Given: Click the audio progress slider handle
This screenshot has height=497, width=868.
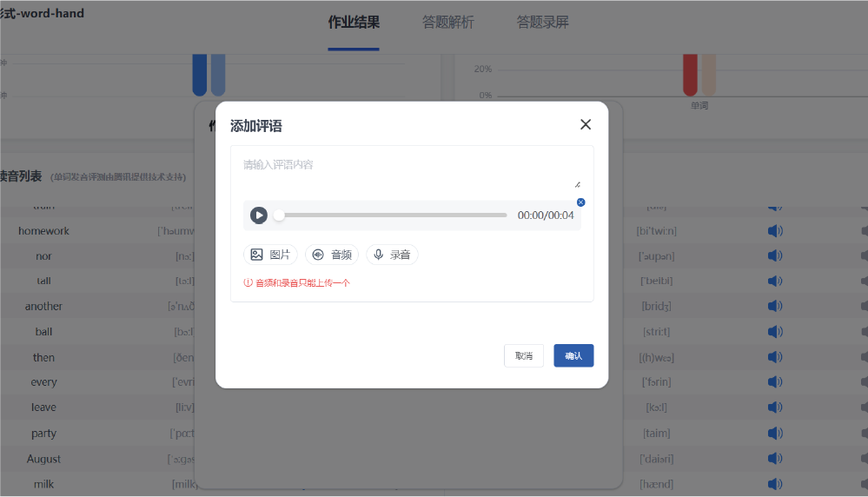Looking at the screenshot, I should [279, 215].
